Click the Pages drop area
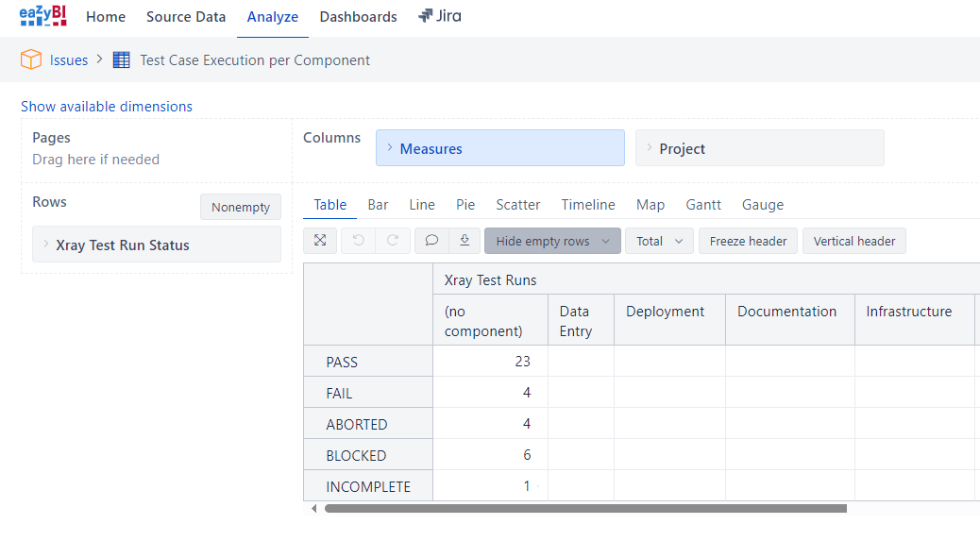This screenshot has height=558, width=980. [156, 150]
